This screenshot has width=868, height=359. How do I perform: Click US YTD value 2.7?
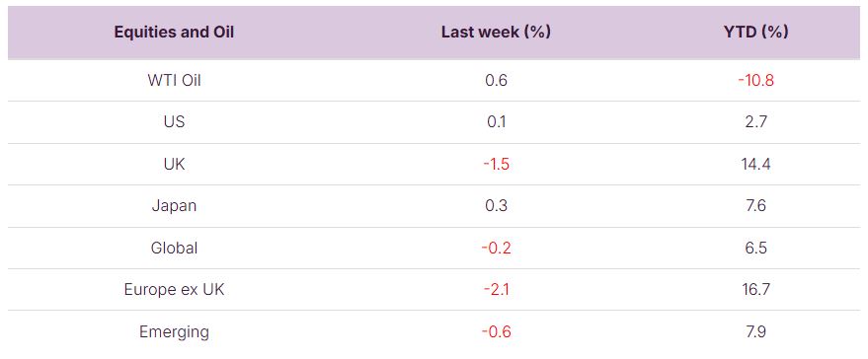755,121
